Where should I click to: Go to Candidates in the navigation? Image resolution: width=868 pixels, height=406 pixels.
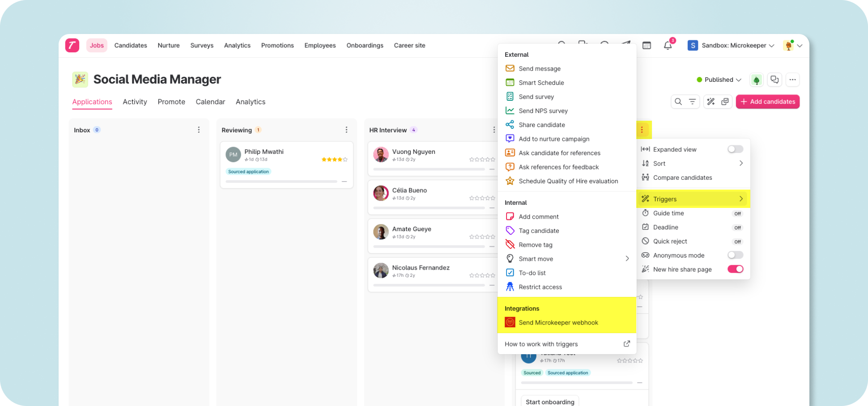pyautogui.click(x=131, y=45)
